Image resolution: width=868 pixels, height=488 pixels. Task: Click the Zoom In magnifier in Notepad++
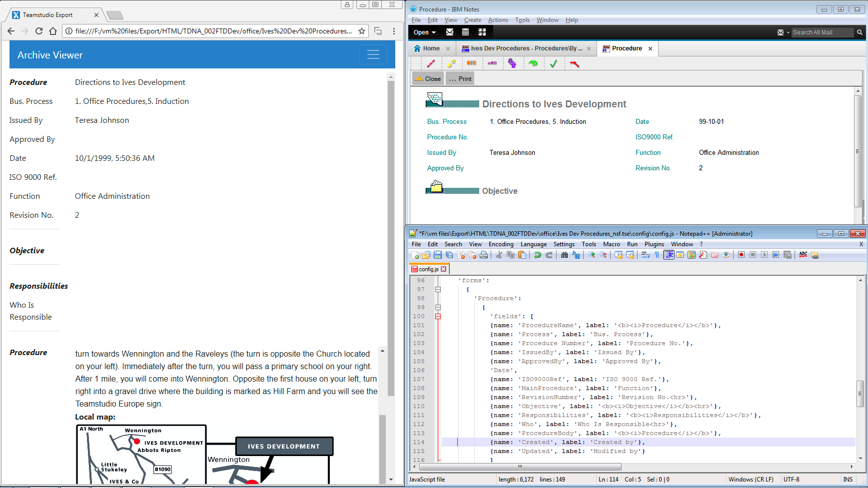[592, 255]
